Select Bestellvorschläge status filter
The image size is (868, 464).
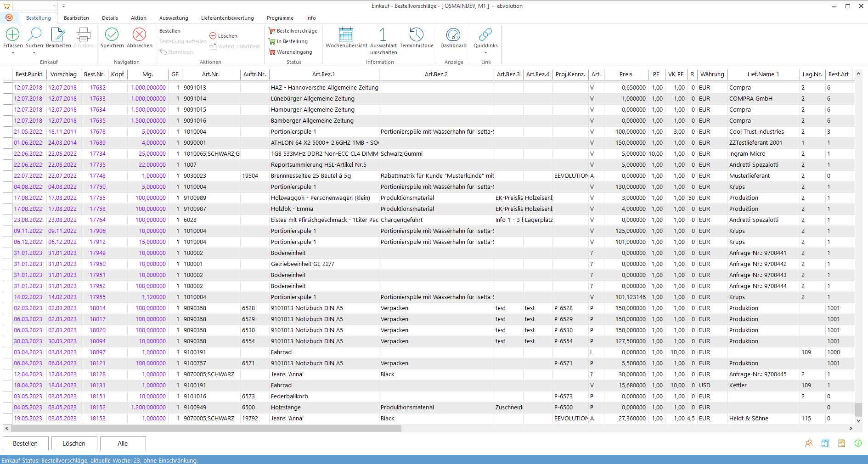(293, 31)
